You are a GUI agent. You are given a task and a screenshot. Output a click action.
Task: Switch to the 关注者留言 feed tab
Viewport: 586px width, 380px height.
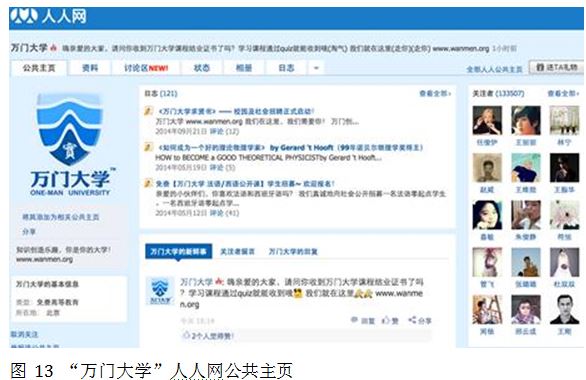point(237,251)
